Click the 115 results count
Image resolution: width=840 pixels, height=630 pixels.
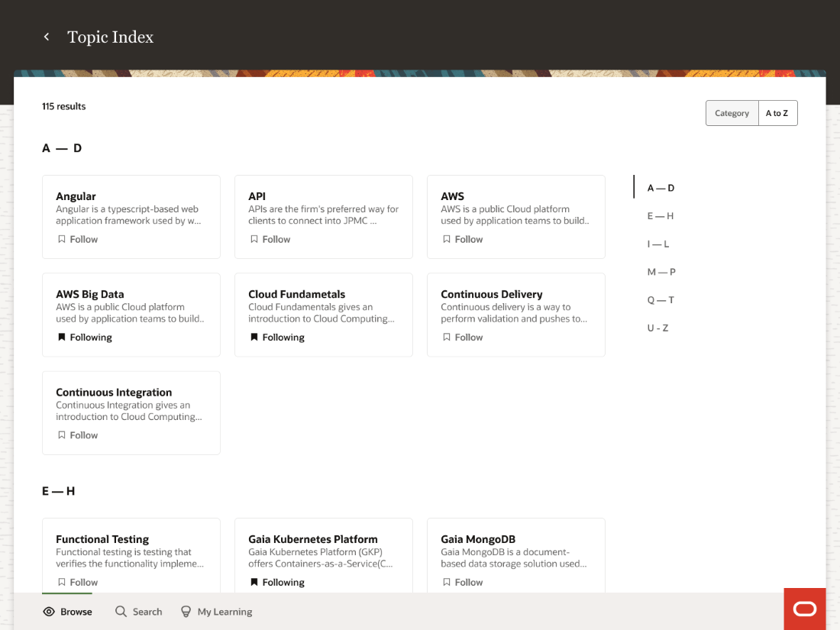tap(63, 106)
